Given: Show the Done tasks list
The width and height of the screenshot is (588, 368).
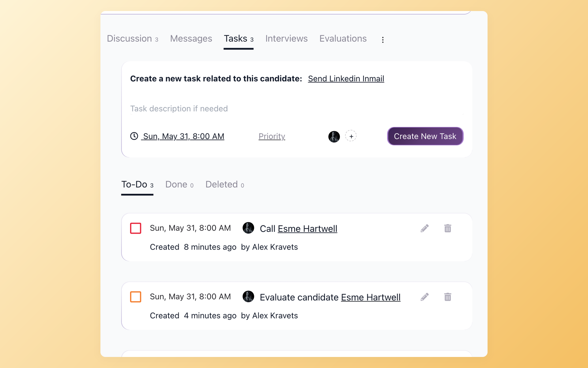Looking at the screenshot, I should coord(179,185).
